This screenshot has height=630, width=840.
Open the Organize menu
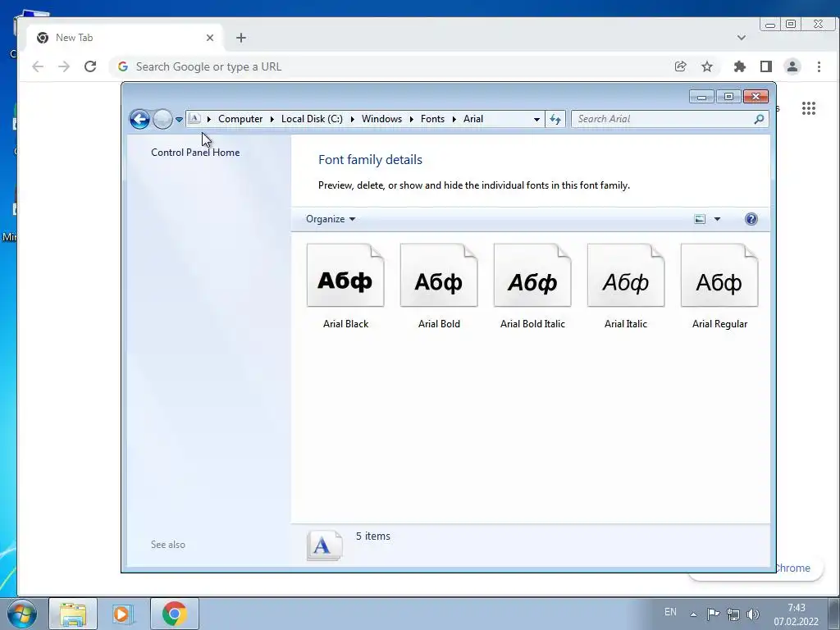click(331, 219)
